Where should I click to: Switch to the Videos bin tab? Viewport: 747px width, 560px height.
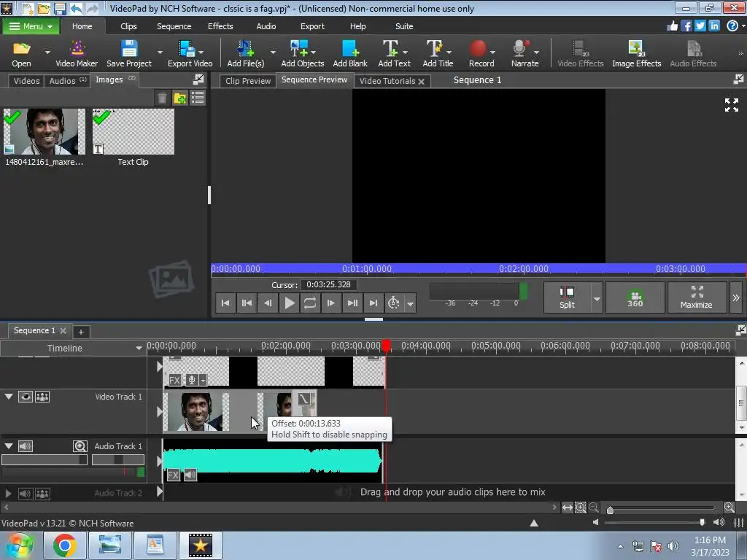pos(26,81)
